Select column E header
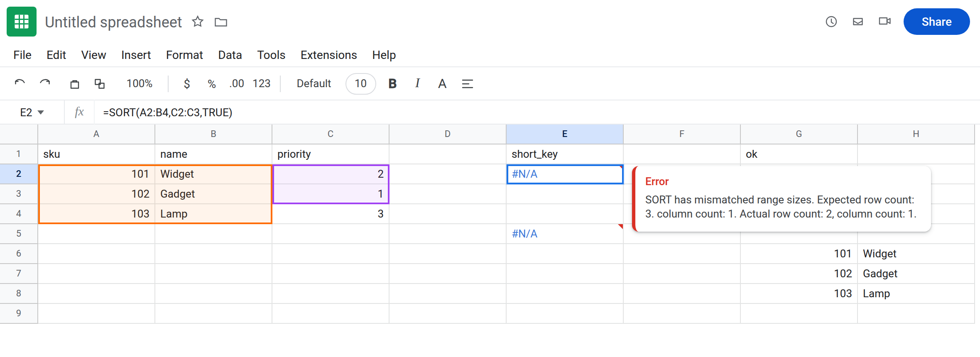Viewport: 980px width, 357px height. pyautogui.click(x=565, y=134)
